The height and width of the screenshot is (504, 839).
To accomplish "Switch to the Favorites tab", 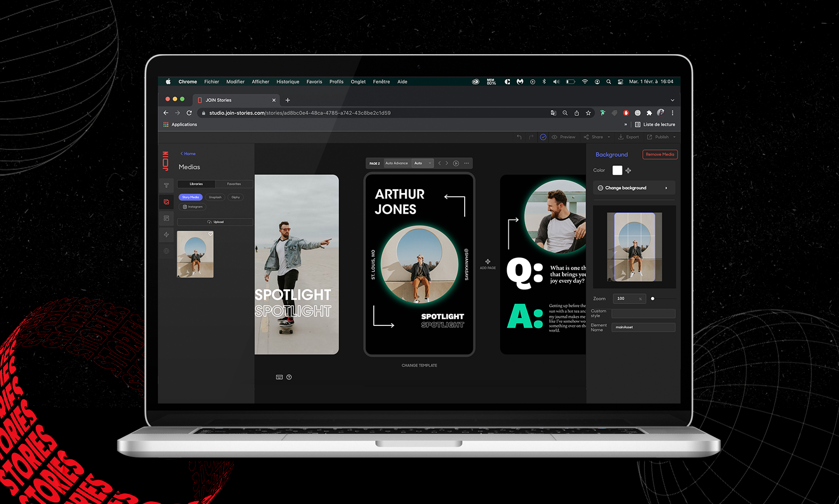I will [x=234, y=184].
